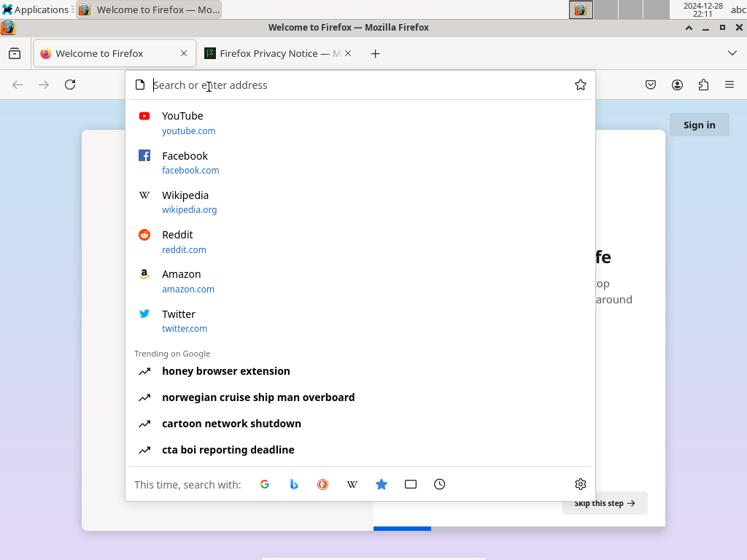This screenshot has width=747, height=560.
Task: Open the Firefox account icon
Action: tap(677, 85)
